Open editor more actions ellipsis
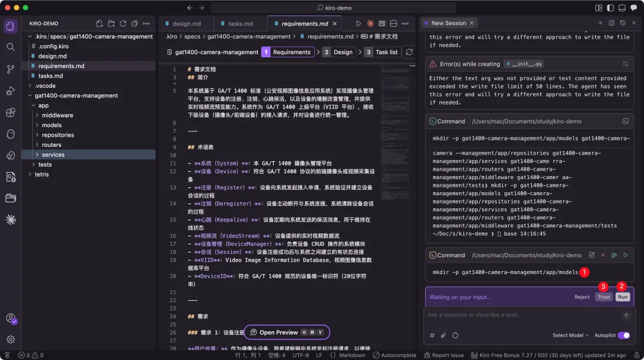644x360 pixels. tap(405, 23)
